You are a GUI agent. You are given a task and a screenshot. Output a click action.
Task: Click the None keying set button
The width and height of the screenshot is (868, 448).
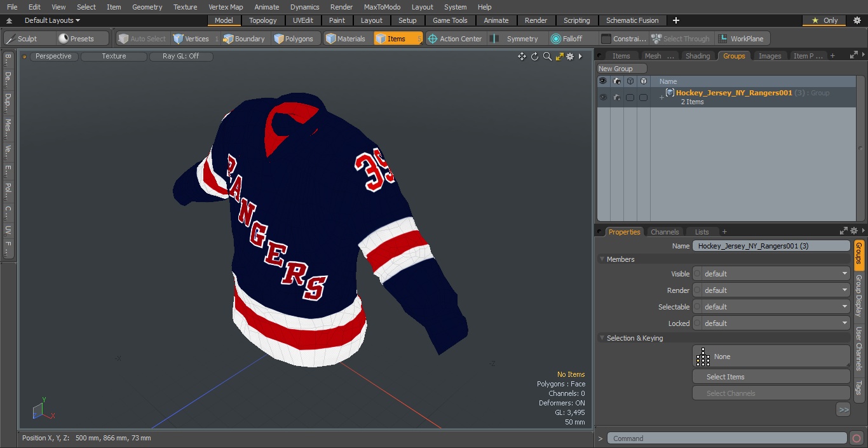(771, 356)
